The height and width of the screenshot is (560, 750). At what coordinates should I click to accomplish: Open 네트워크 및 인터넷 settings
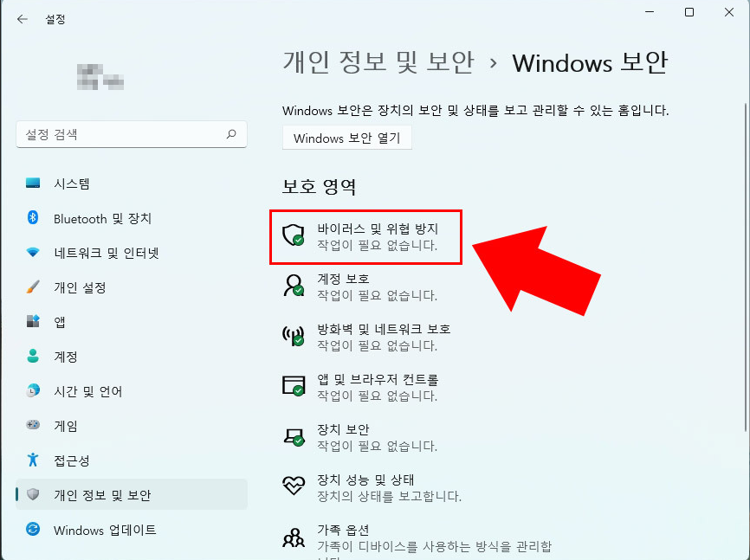click(132, 253)
